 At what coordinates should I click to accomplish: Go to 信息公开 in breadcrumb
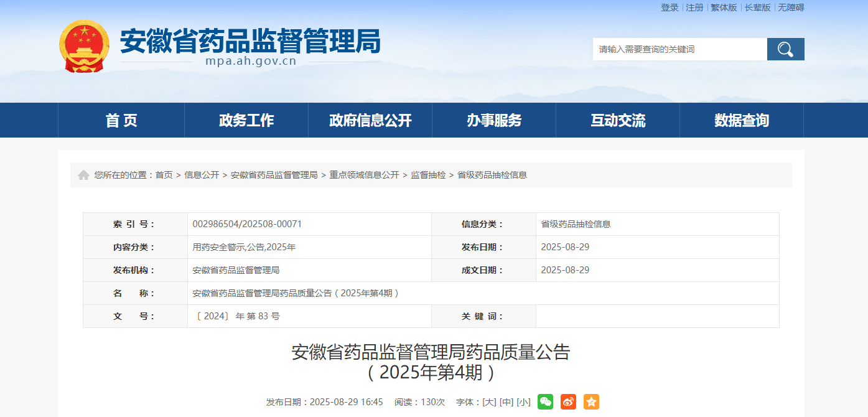[x=202, y=175]
